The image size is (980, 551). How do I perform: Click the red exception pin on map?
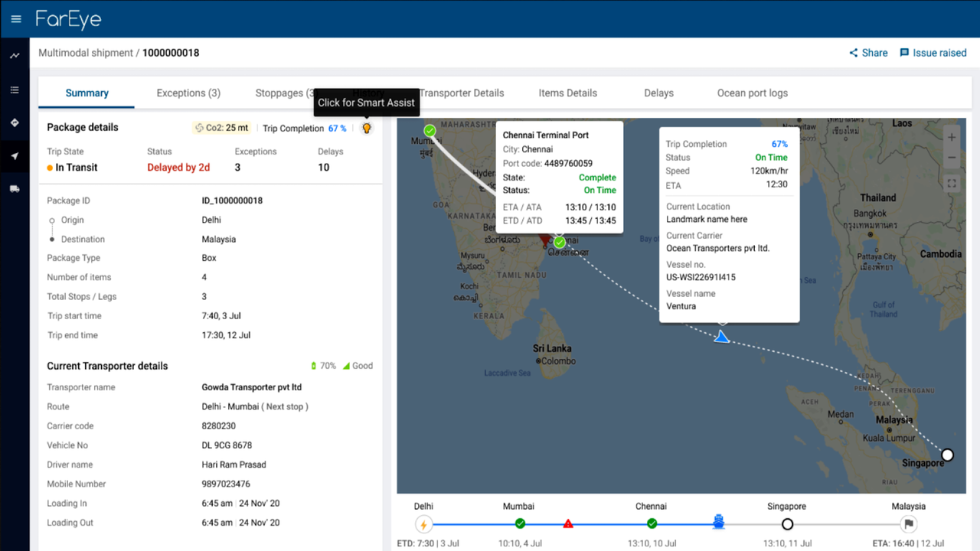click(545, 240)
